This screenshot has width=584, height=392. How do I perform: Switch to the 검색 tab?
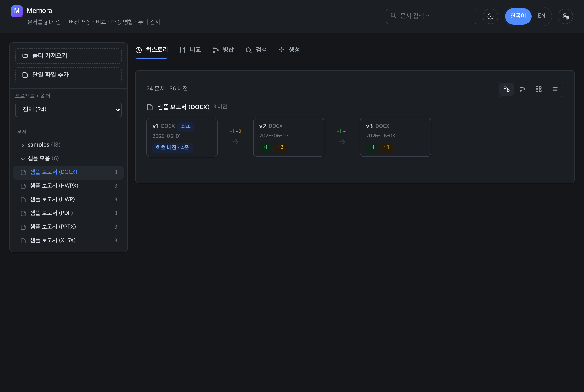(256, 50)
